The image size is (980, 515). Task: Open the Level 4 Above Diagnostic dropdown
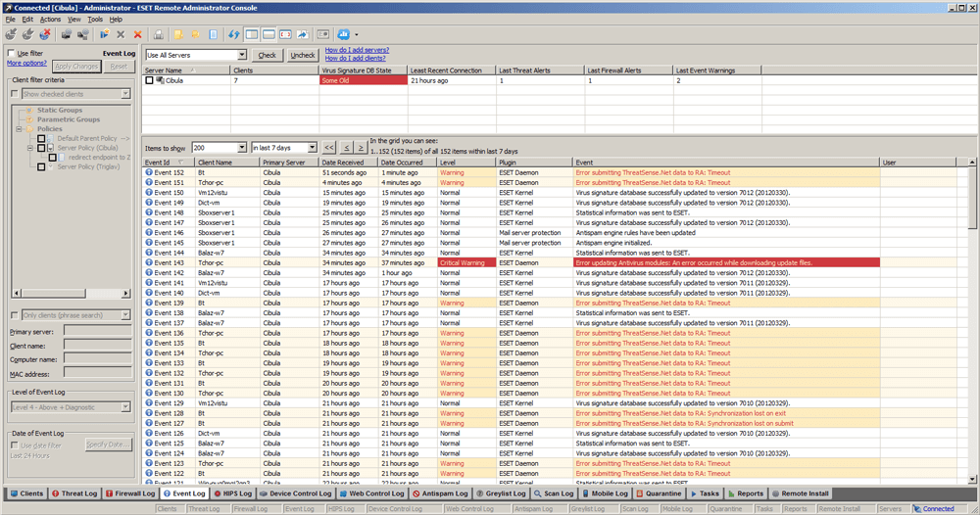125,407
